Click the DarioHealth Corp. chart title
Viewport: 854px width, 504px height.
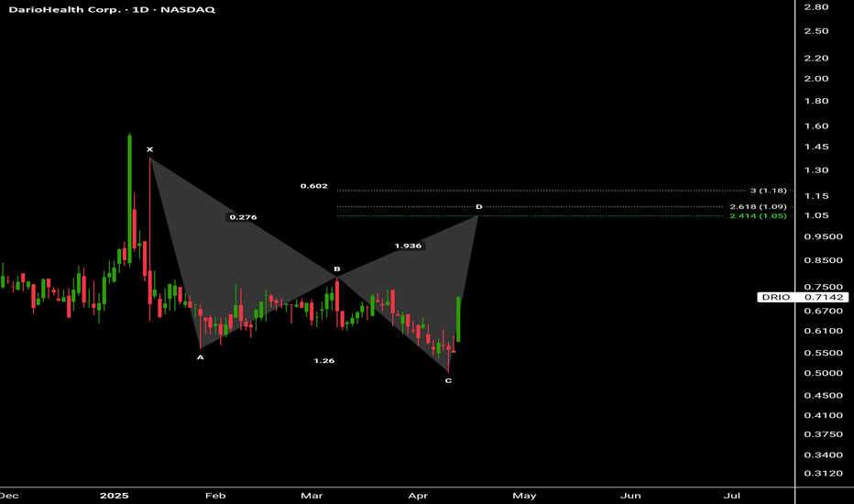pyautogui.click(x=112, y=10)
